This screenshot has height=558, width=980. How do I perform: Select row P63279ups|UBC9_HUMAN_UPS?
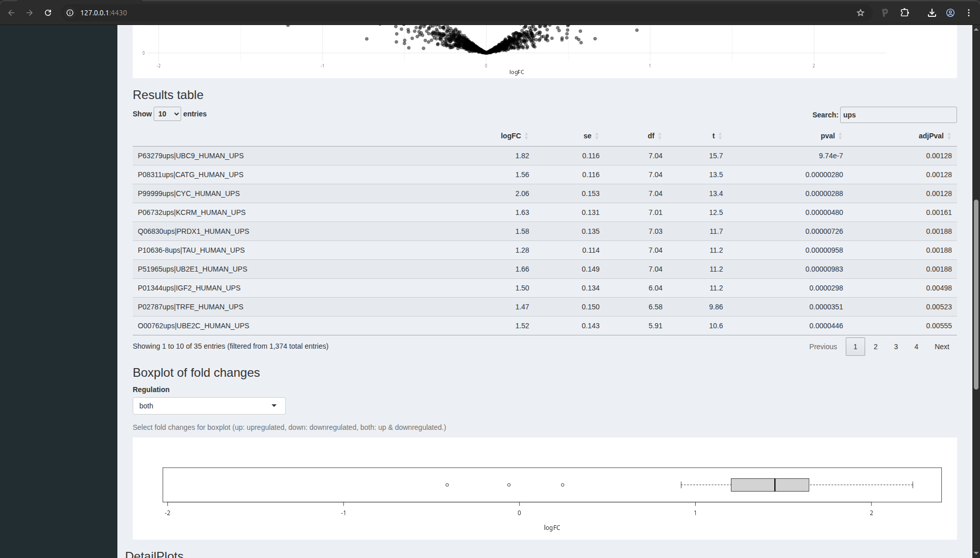click(545, 156)
